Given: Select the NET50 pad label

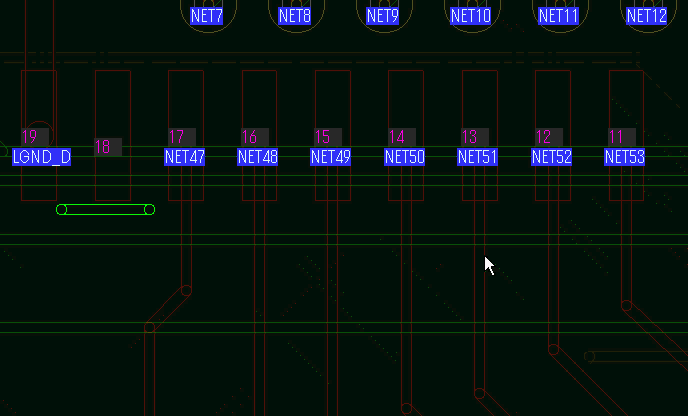Looking at the screenshot, I should (405, 157).
